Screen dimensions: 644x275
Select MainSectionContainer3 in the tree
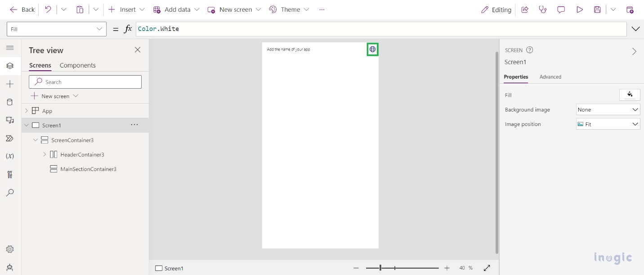pyautogui.click(x=89, y=169)
